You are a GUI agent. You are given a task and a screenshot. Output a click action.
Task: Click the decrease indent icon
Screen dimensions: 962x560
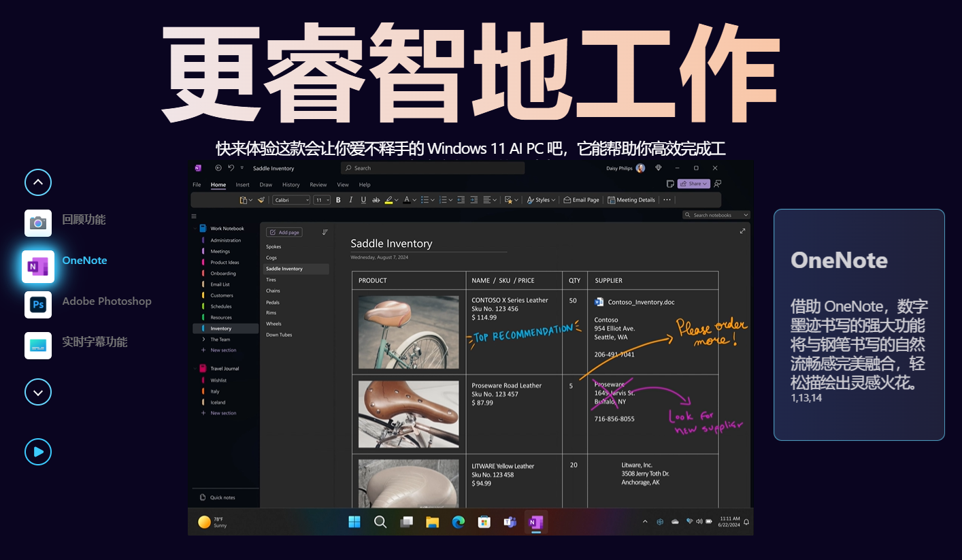(461, 200)
